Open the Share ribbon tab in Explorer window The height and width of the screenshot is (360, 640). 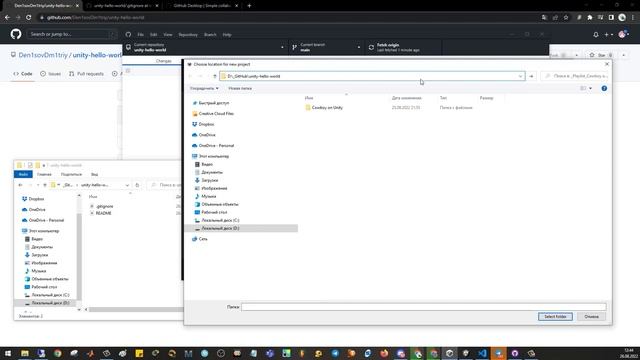pyautogui.click(x=71, y=175)
